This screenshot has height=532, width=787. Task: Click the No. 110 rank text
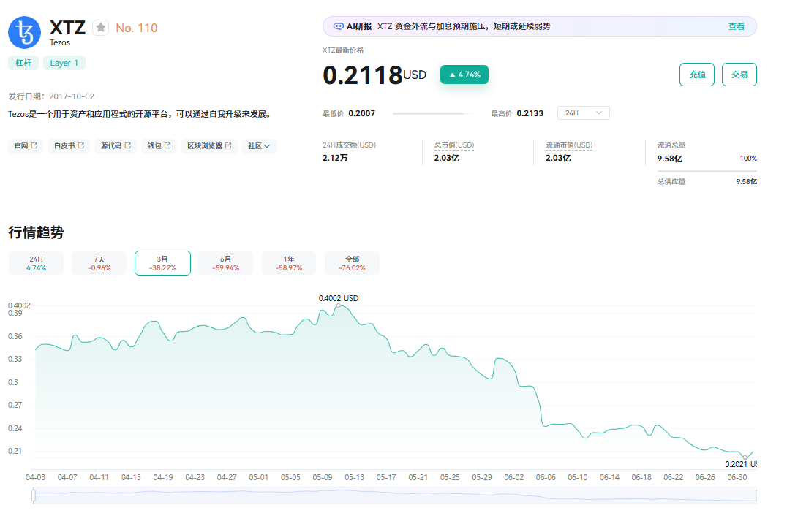click(137, 28)
